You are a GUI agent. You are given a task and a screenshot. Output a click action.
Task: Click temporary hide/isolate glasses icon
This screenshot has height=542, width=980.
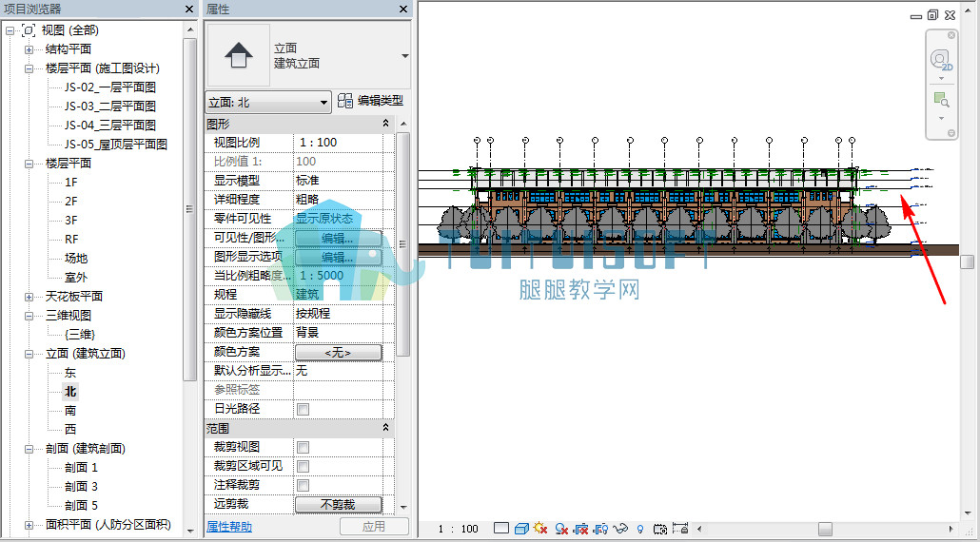pyautogui.click(x=620, y=529)
